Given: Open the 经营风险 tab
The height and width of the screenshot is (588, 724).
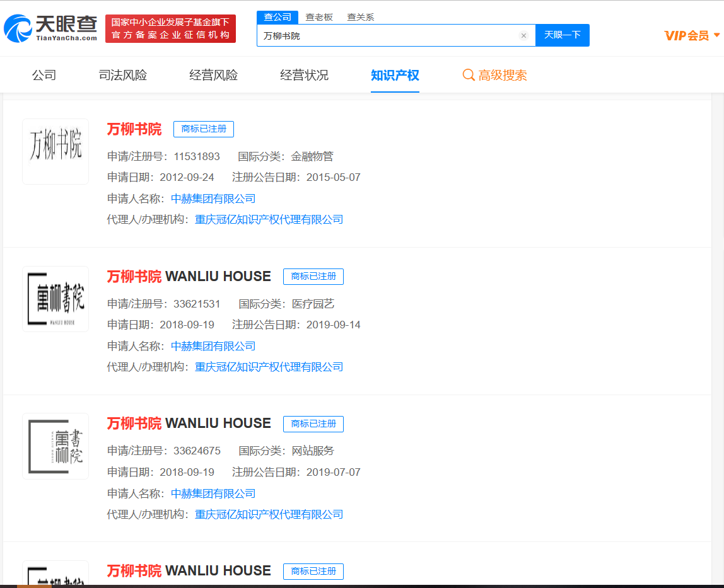Looking at the screenshot, I should [x=213, y=75].
